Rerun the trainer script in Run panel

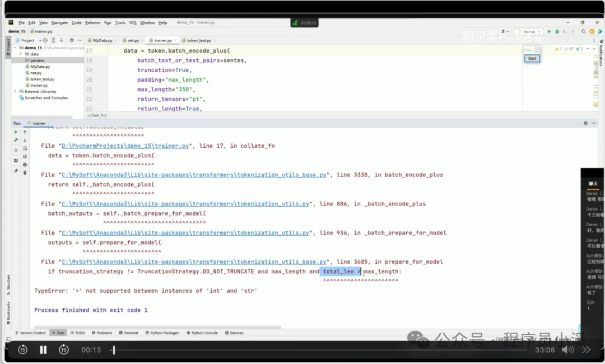click(16, 132)
